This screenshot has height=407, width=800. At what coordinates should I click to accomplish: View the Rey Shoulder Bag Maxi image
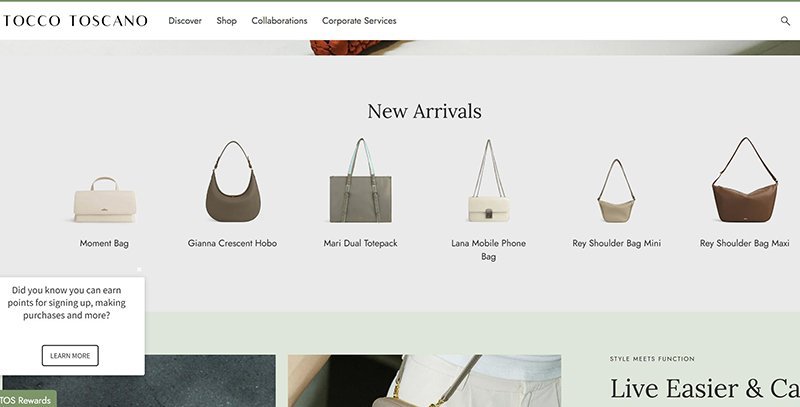tap(744, 180)
